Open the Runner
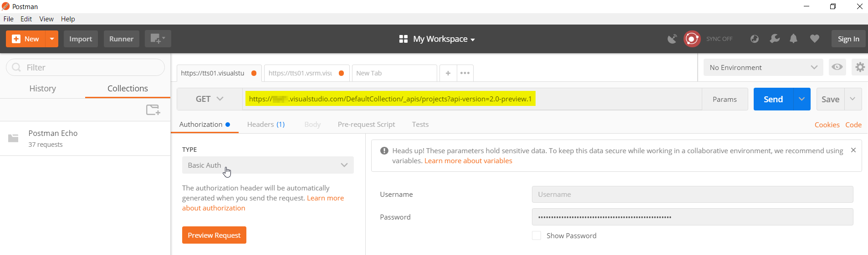 pos(121,39)
